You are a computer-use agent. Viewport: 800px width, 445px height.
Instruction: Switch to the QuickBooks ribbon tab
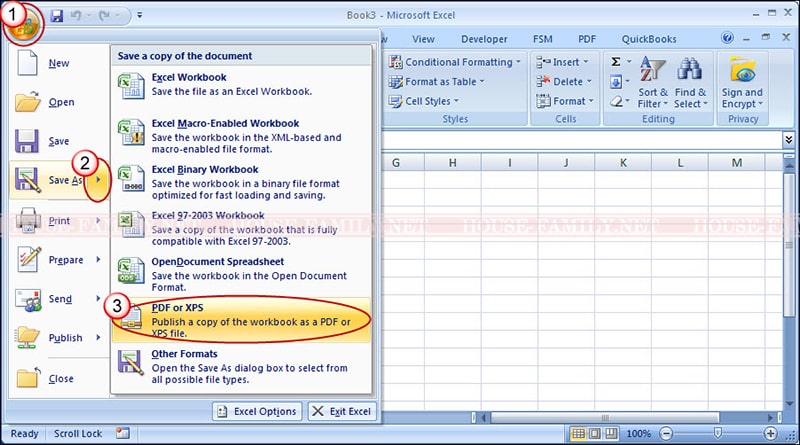(x=648, y=39)
